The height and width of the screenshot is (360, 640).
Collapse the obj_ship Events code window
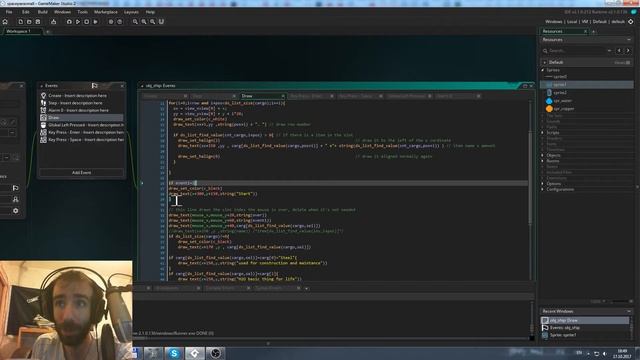tap(142, 86)
